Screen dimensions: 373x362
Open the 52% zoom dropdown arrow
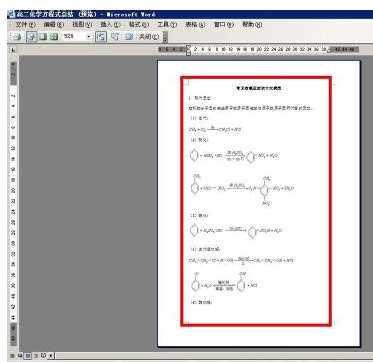89,37
